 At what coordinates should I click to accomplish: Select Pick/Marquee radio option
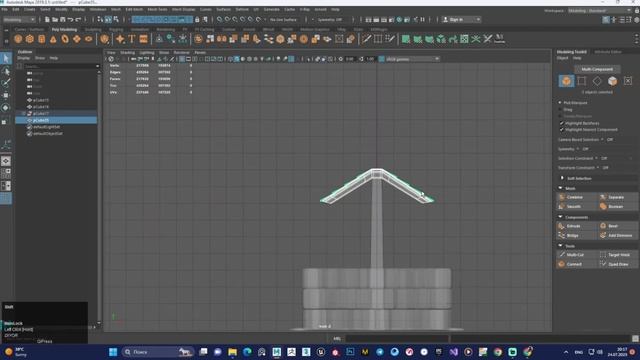(560, 103)
